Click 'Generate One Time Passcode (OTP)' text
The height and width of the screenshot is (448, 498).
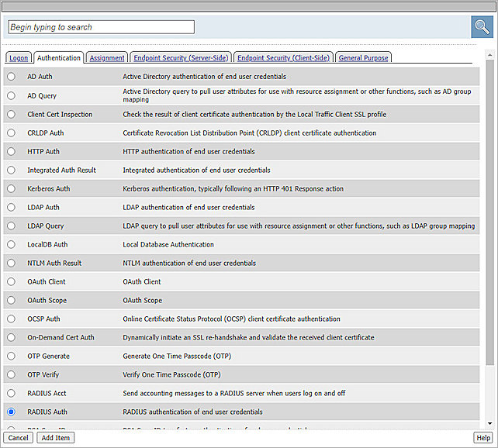point(177,356)
